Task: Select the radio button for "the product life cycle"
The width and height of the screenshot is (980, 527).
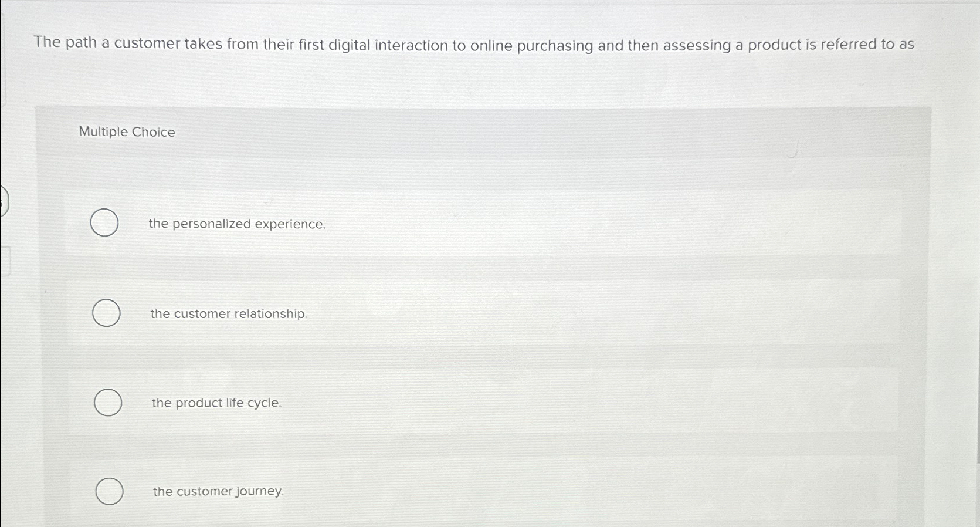Action: point(107,403)
